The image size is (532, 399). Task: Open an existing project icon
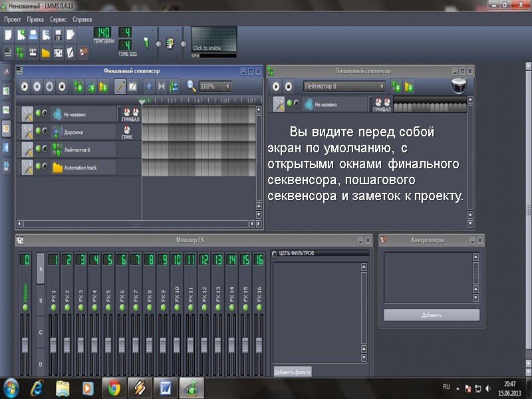(33, 35)
